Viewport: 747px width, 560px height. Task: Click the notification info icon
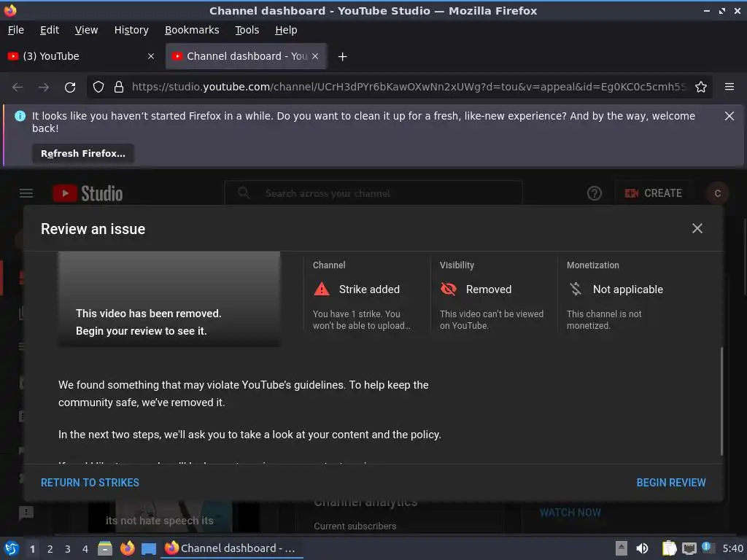click(20, 116)
